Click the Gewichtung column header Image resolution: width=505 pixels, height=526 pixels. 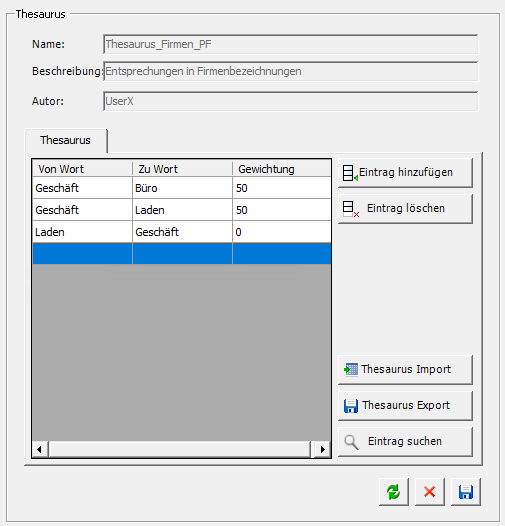(x=282, y=169)
